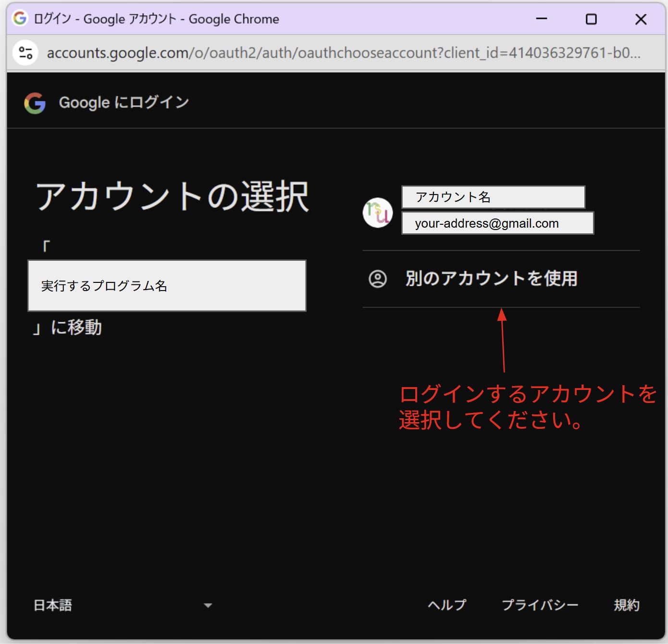This screenshot has width=668, height=644.
Task: Click the Google にログイン header text
Action: pyautogui.click(x=124, y=102)
